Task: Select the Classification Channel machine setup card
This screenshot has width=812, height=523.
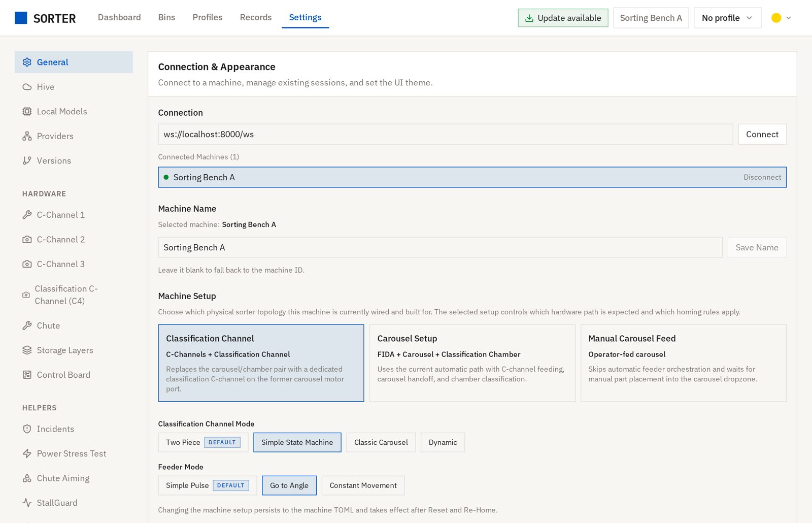Action: click(261, 363)
